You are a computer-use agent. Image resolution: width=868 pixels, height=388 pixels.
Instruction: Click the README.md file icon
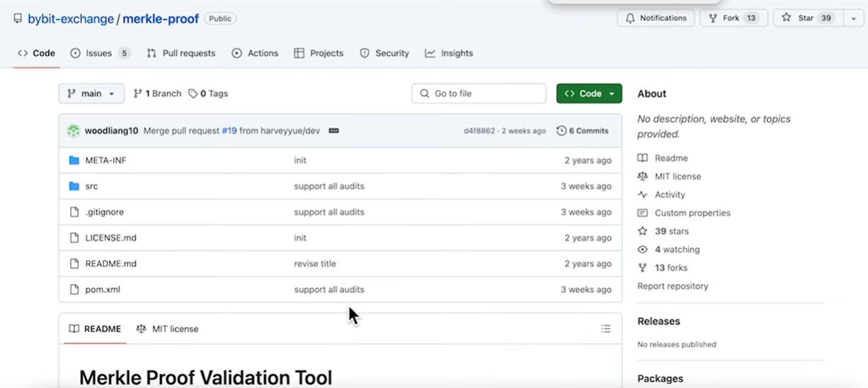pos(74,263)
